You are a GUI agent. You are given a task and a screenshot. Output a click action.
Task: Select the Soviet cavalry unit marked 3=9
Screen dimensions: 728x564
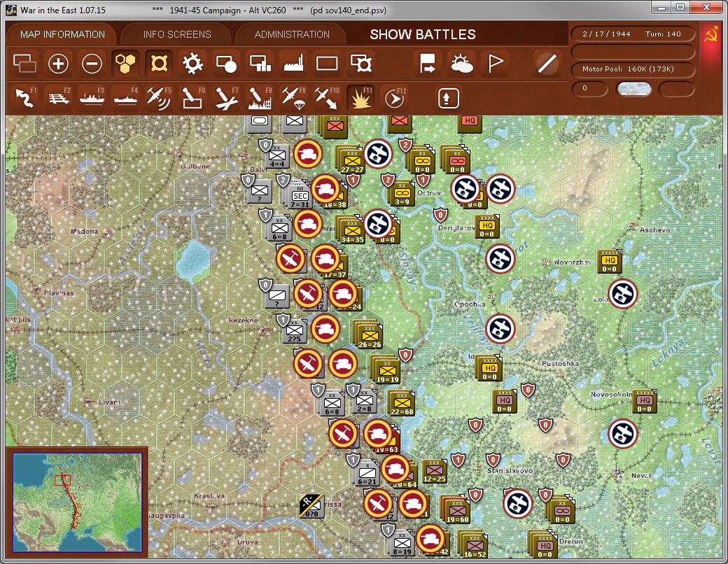(x=402, y=194)
